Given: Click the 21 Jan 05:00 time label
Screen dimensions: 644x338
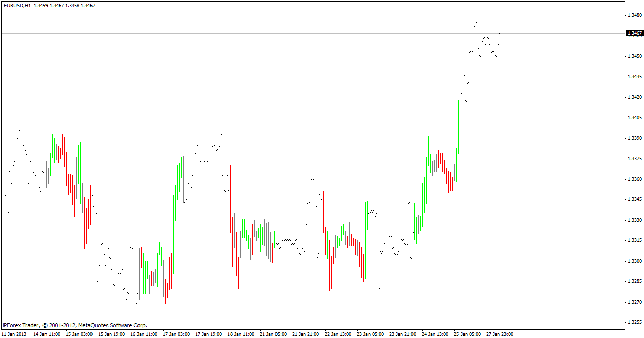Looking at the screenshot, I should coord(273,334).
